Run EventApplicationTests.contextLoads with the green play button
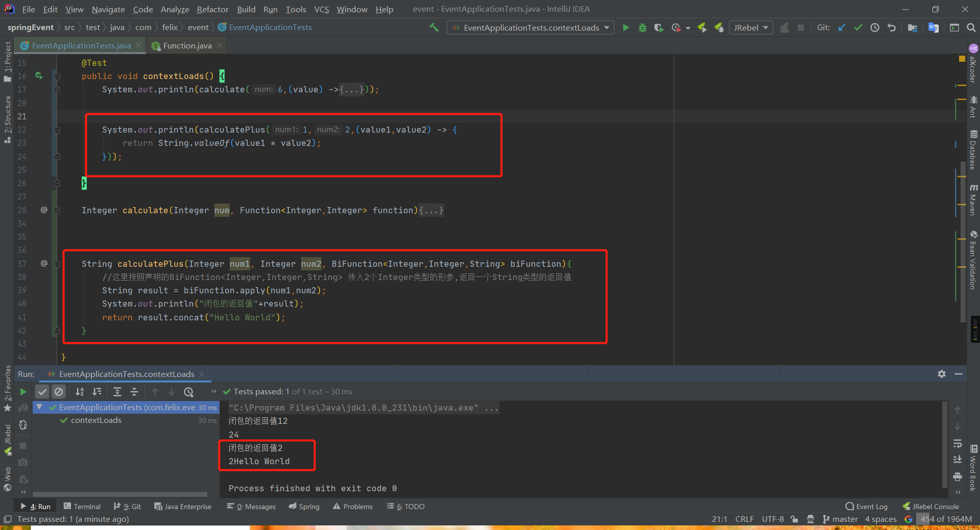Viewport: 980px width, 530px height. tap(626, 28)
